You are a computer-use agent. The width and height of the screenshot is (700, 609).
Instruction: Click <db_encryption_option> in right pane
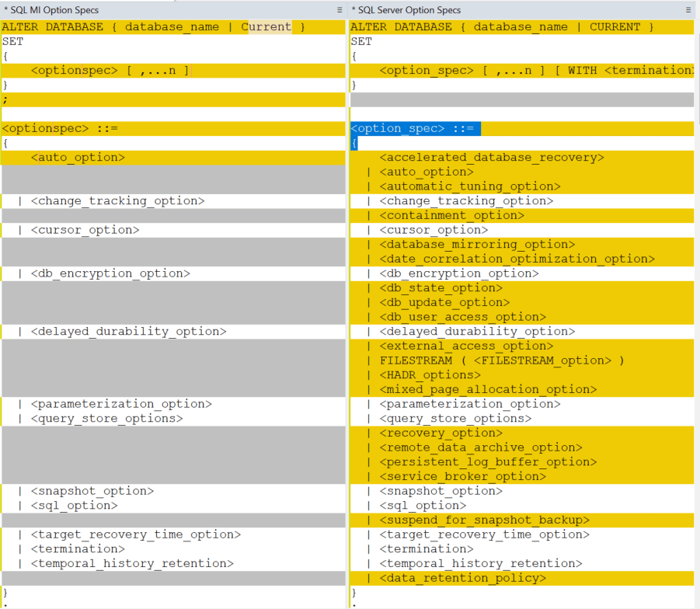459,273
